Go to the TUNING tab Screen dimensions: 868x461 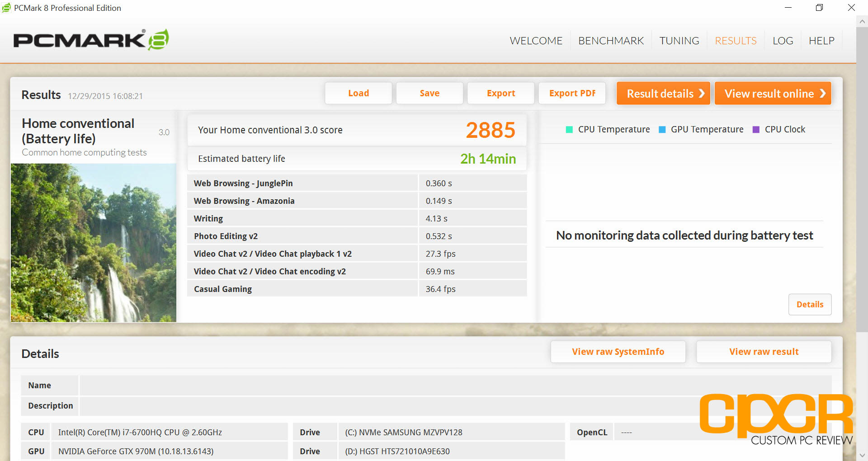pos(679,41)
